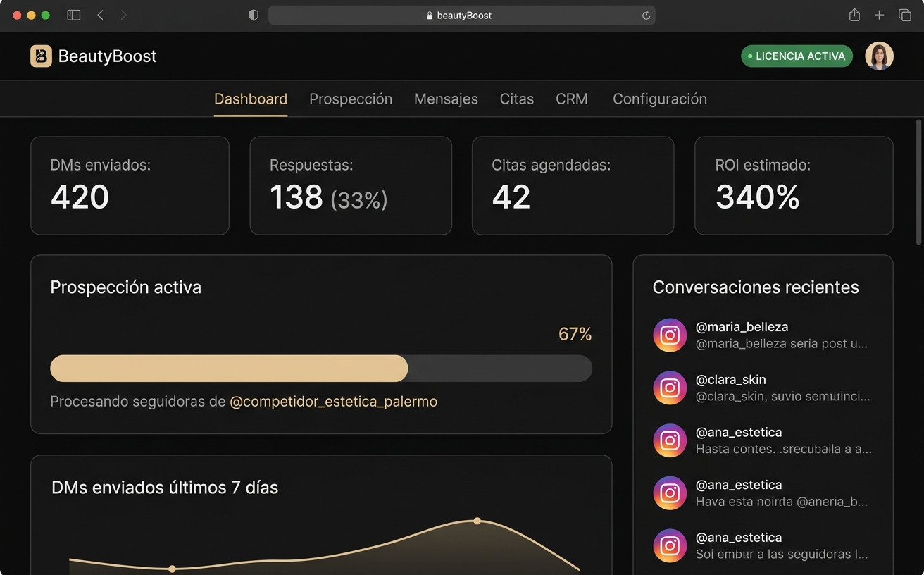This screenshot has height=575, width=924.
Task: Click the BeautyBoost brand name
Action: (108, 56)
